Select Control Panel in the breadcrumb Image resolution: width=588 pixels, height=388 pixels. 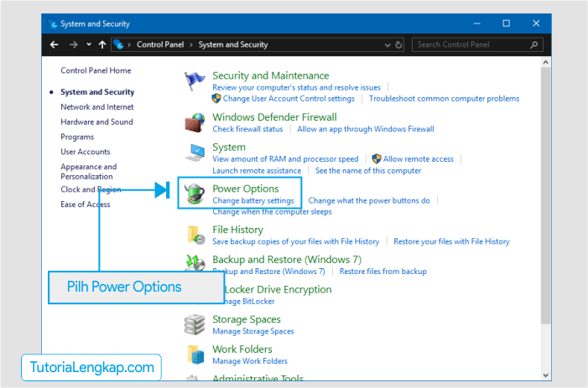point(160,44)
